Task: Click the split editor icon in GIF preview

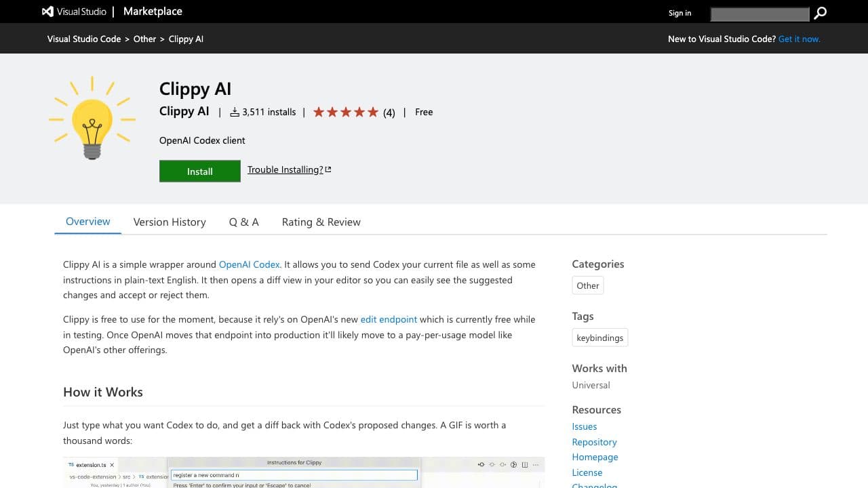Action: [524, 464]
